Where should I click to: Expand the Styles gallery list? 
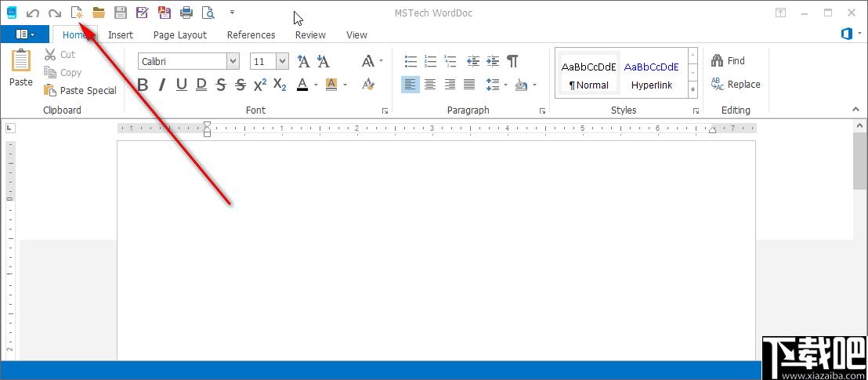click(x=693, y=90)
